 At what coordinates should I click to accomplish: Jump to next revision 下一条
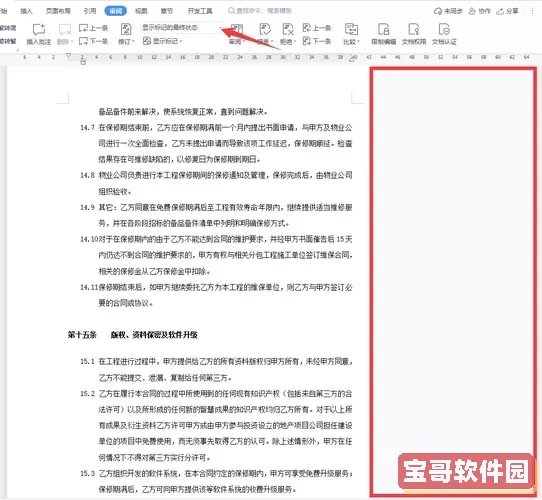coord(317,41)
